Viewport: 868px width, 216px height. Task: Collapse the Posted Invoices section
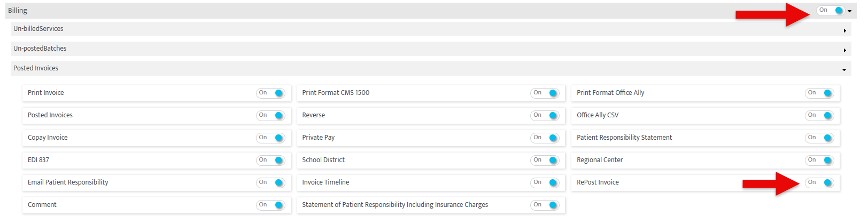(844, 70)
